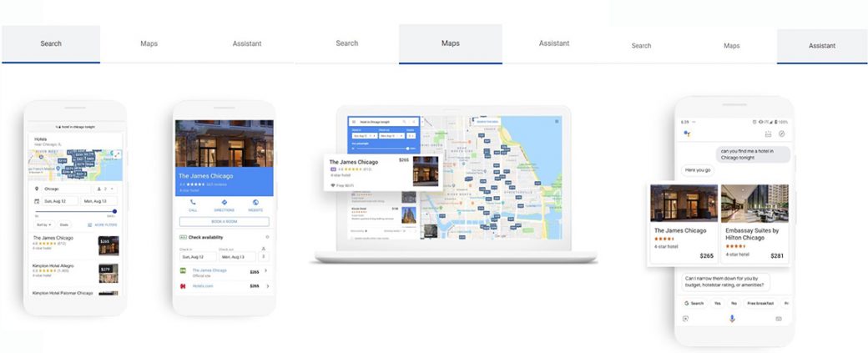868x353 pixels.
Task: Click the calendar icon beside Sun, Aug 12
Action: [x=37, y=201]
